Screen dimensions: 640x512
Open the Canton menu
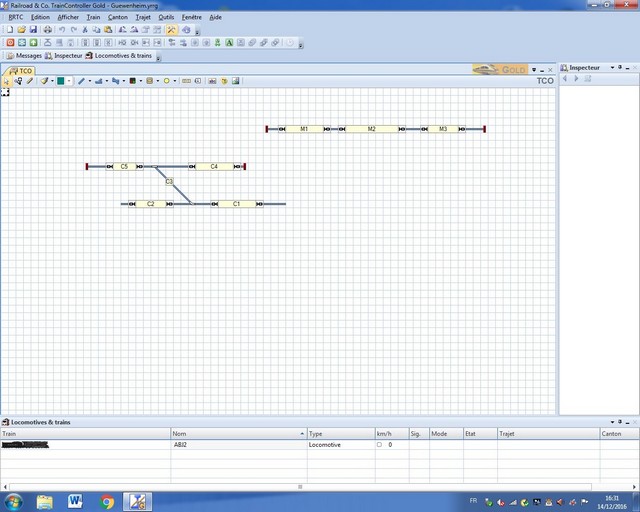click(x=117, y=17)
